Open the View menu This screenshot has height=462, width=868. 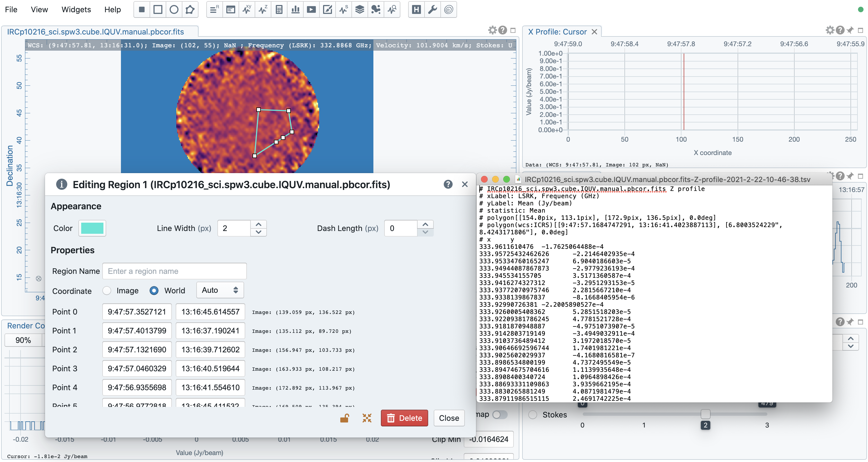click(x=39, y=9)
